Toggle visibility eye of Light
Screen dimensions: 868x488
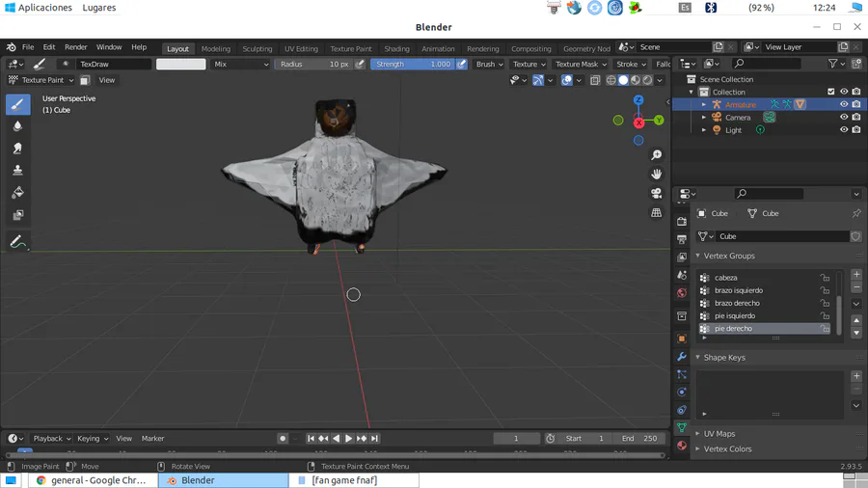pyautogui.click(x=844, y=129)
